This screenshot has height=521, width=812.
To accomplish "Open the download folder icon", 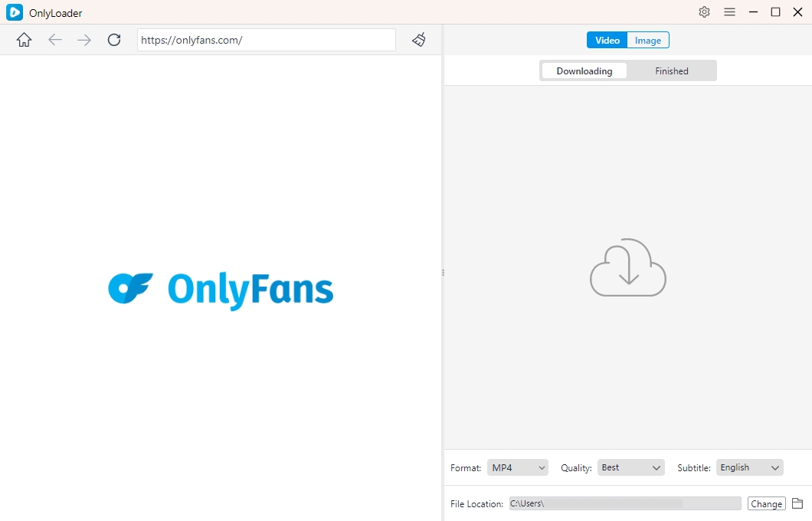I will [797, 503].
